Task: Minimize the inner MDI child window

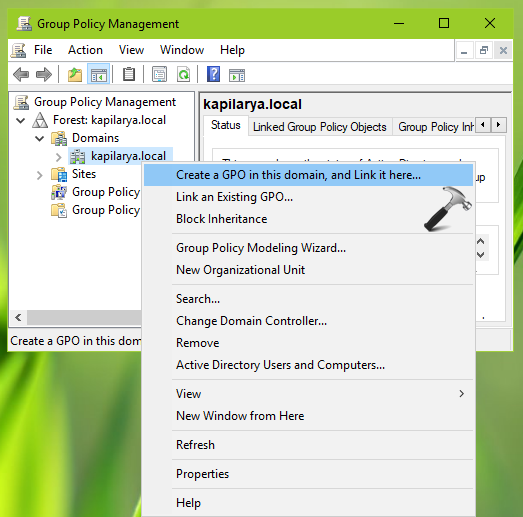Action: pyautogui.click(x=464, y=51)
